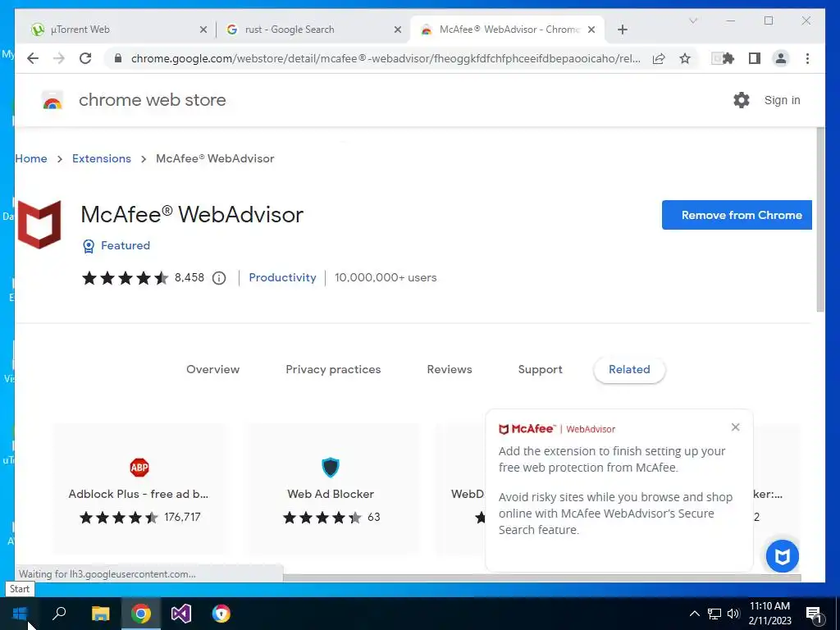The width and height of the screenshot is (840, 630).
Task: Click the shield browser taskbar icon
Action: click(221, 614)
